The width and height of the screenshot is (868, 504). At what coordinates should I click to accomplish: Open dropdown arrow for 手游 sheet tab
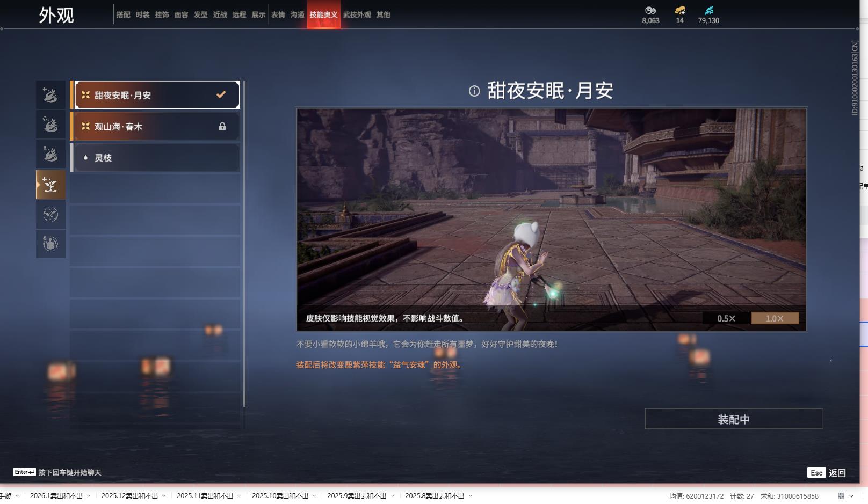point(17,496)
